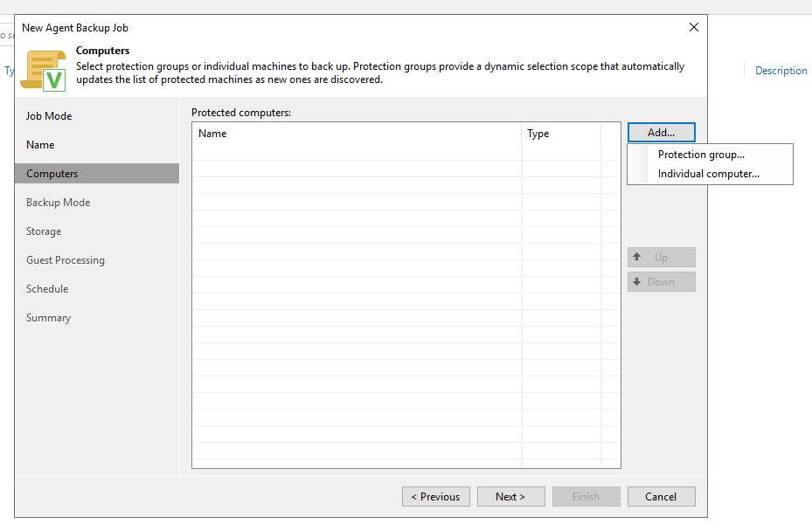Screen dimensions: 812x531
Task: Click the < Previous button
Action: tap(436, 497)
